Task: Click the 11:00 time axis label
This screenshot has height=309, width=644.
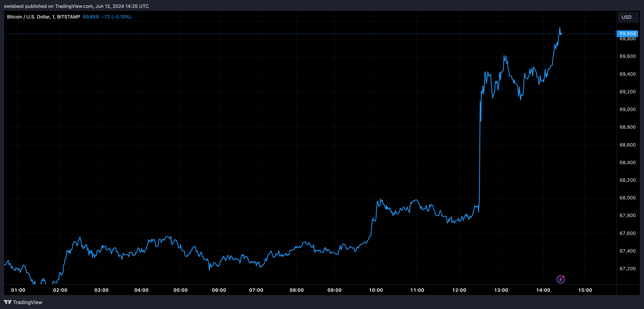Action: coord(417,290)
